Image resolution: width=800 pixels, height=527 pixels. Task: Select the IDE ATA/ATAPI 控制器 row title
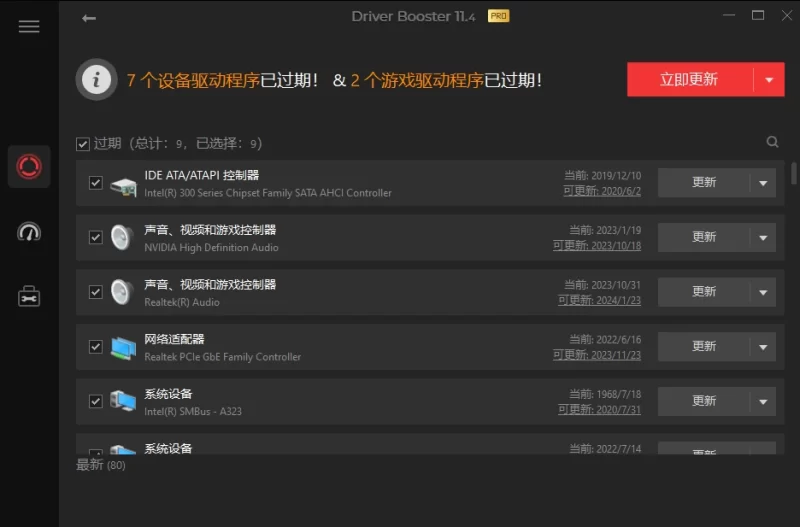[x=202, y=175]
